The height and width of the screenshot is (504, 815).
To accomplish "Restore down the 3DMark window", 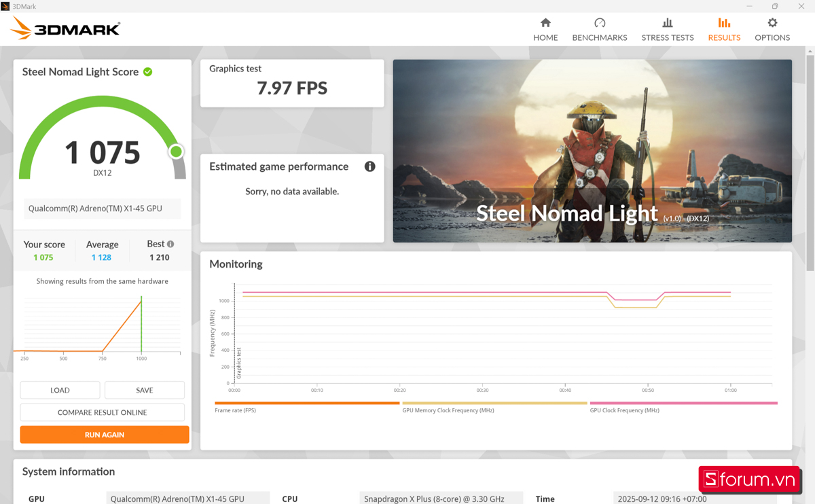I will [775, 6].
